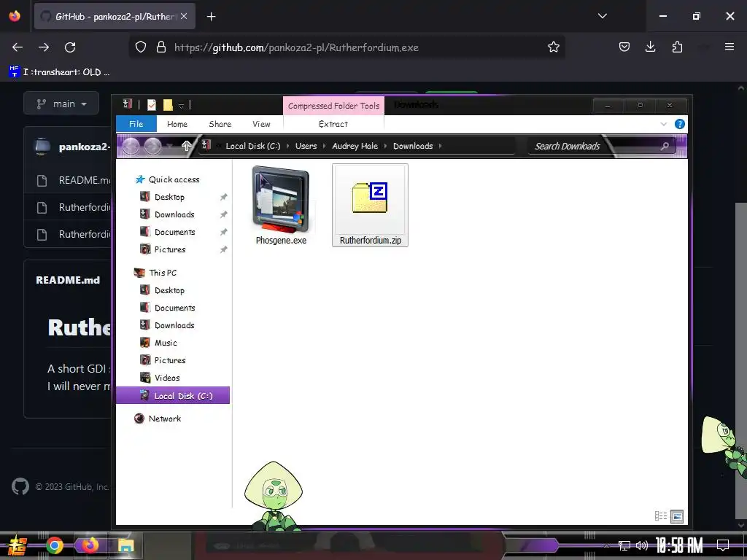Save page to Pocket
This screenshot has width=747, height=560.
pyautogui.click(x=624, y=47)
